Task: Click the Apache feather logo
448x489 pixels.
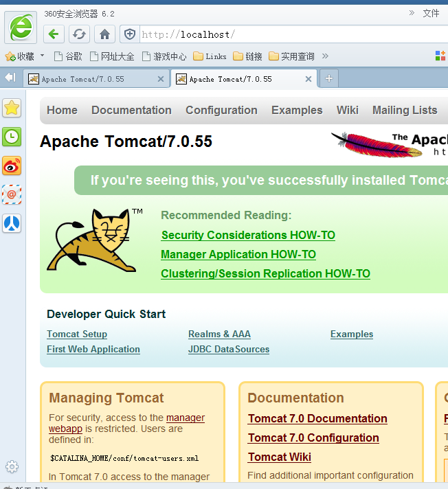Action: coord(389,144)
